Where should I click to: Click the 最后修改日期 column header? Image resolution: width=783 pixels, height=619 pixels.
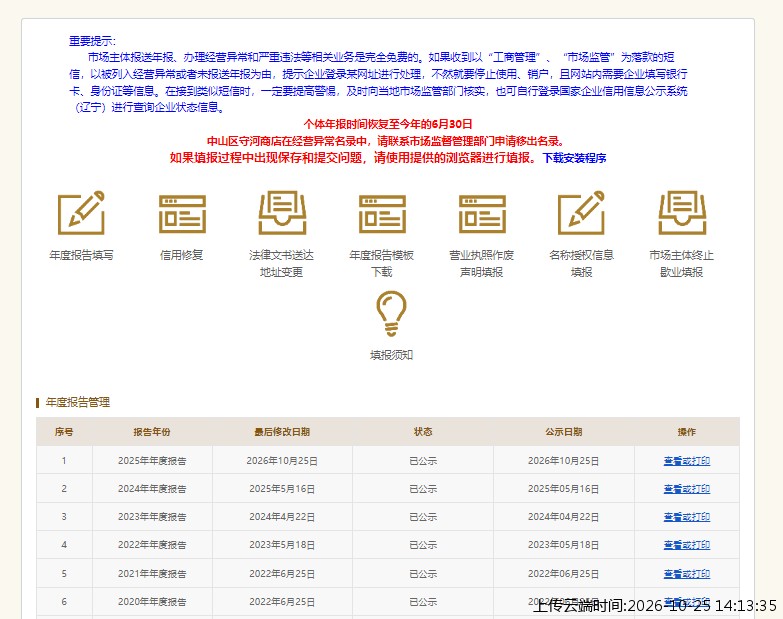click(x=282, y=432)
